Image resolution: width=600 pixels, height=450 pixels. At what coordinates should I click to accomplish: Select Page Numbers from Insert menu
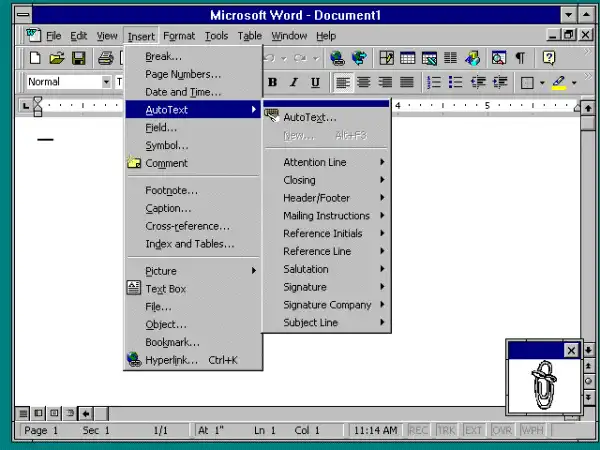click(x=183, y=74)
